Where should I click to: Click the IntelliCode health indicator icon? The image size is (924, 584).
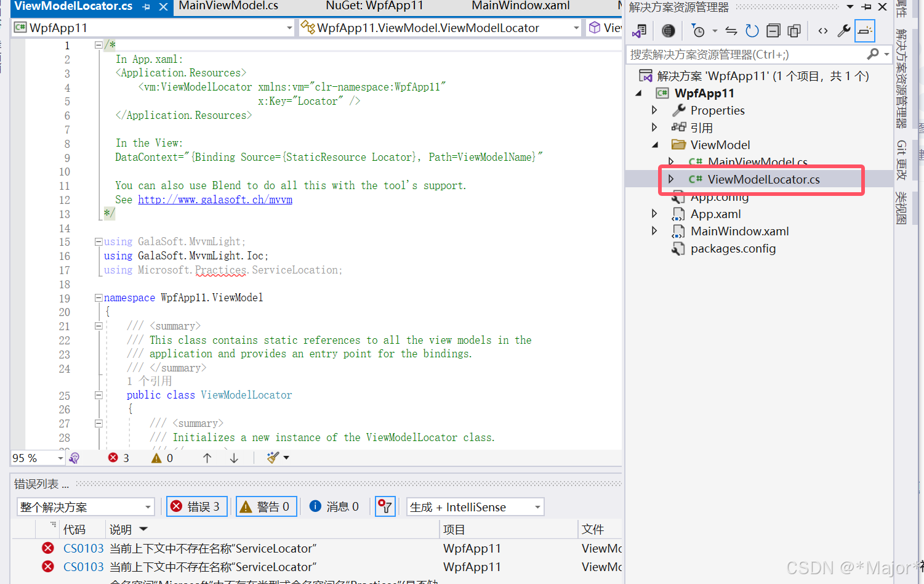74,458
